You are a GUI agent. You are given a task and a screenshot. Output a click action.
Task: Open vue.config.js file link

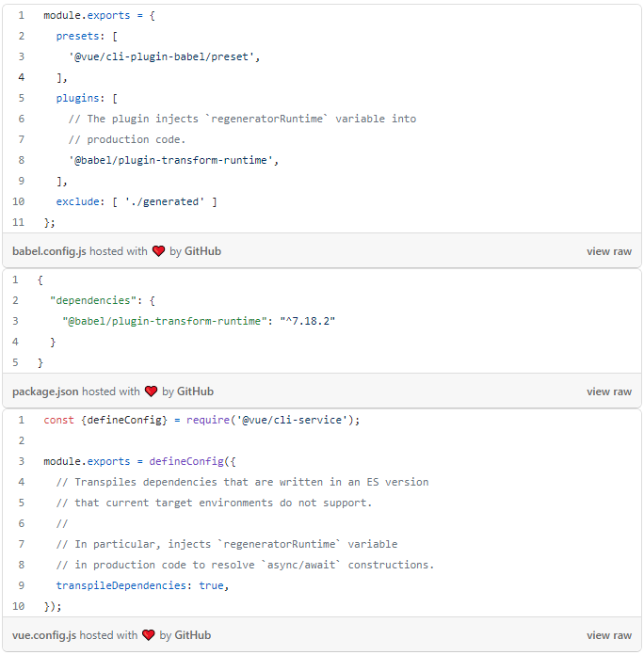[44, 635]
